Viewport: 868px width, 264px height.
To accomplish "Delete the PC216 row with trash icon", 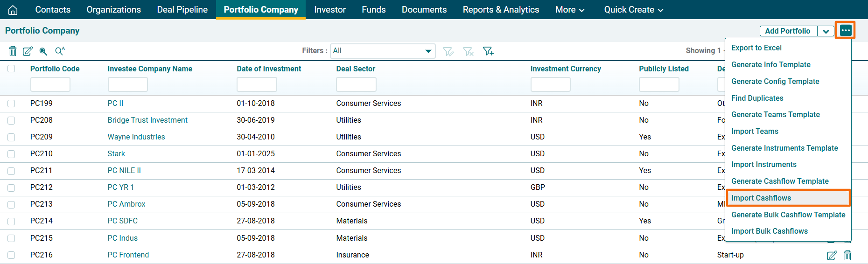I will [847, 255].
